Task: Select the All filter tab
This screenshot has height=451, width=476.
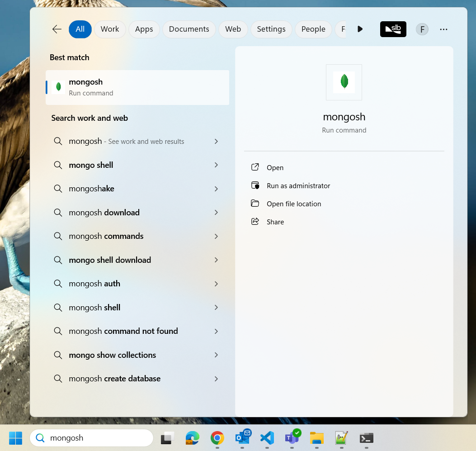Action: pos(80,29)
